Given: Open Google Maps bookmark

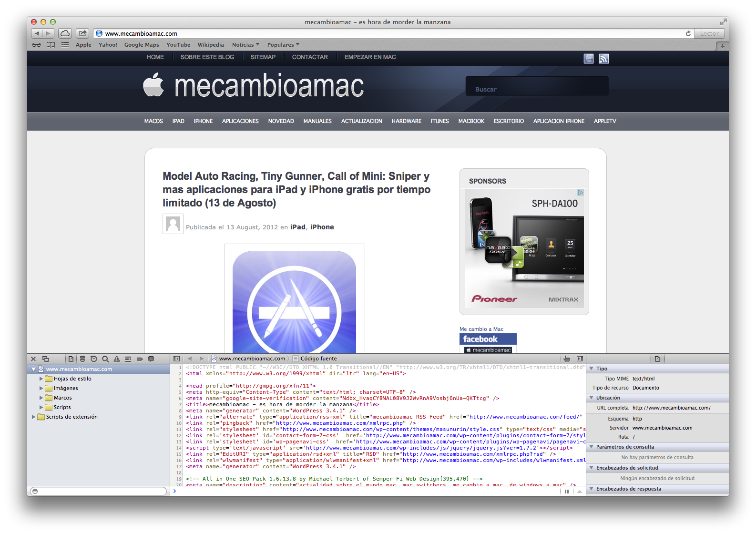Looking at the screenshot, I should (x=142, y=45).
